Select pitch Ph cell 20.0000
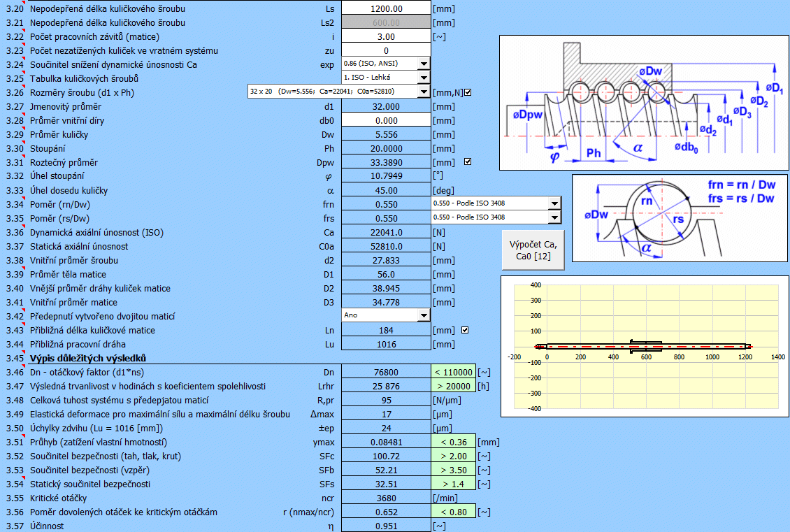The width and height of the screenshot is (790, 532). pyautogui.click(x=387, y=149)
